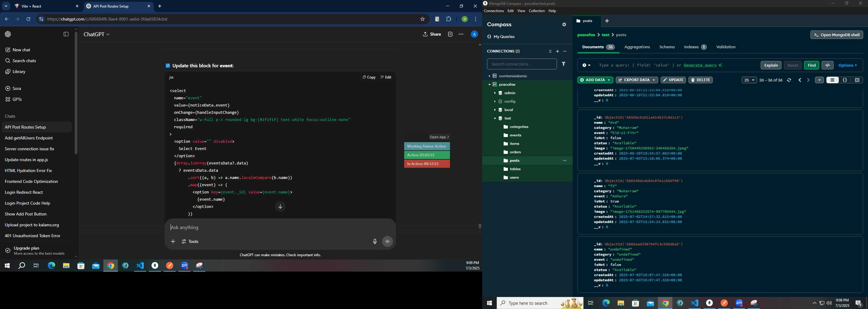Image resolution: width=868 pixels, height=309 pixels.
Task: Open ChatGPT model selector dropdown
Action: click(x=97, y=34)
